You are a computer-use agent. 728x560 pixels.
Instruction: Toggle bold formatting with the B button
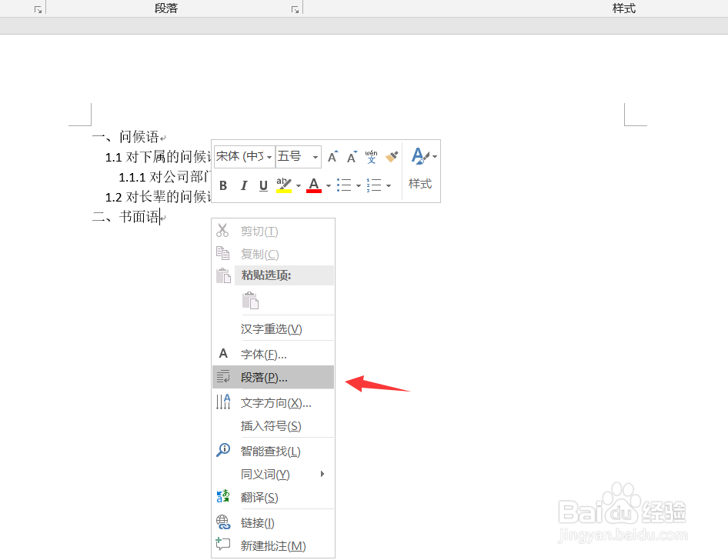click(x=223, y=185)
